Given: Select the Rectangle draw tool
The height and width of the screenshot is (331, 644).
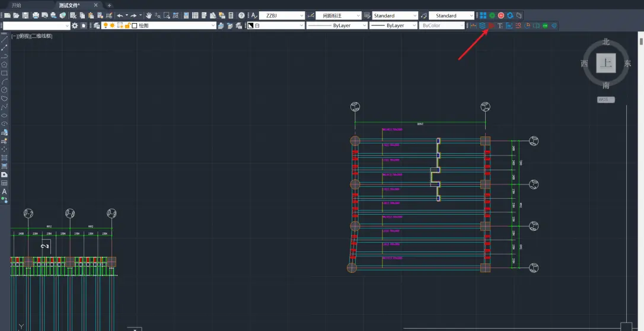Looking at the screenshot, I should pos(4,73).
